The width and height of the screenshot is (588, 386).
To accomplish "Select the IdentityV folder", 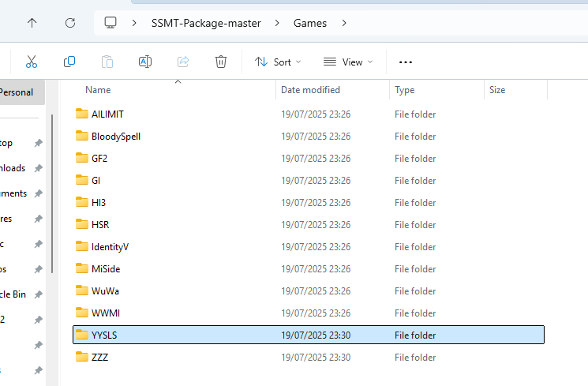I will click(309, 247).
